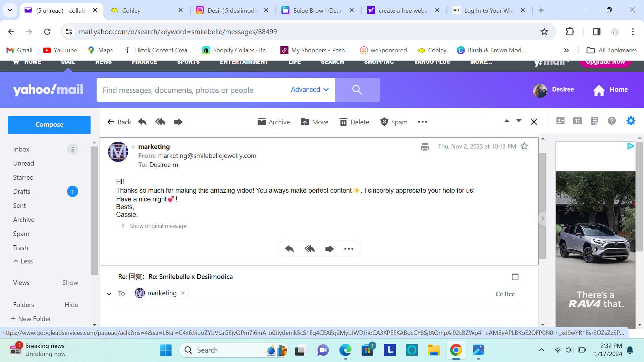Viewport: 644px width, 362px height.
Task: Toggle Folders Hide option
Action: click(x=71, y=305)
